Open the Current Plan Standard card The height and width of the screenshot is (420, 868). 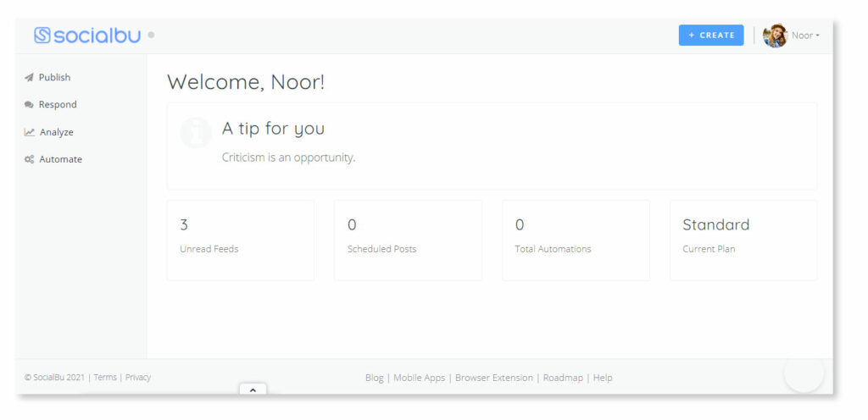[743, 240]
